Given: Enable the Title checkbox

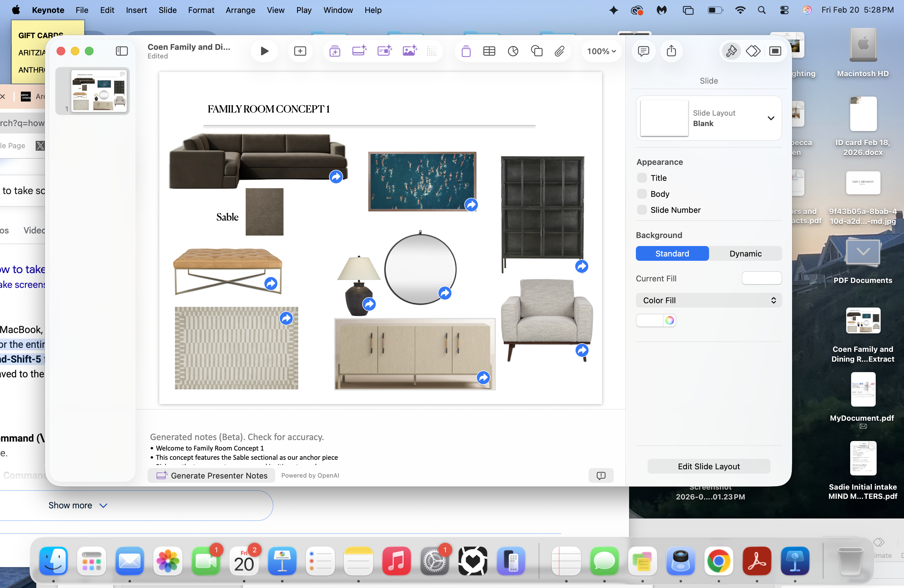Looking at the screenshot, I should pyautogui.click(x=642, y=178).
